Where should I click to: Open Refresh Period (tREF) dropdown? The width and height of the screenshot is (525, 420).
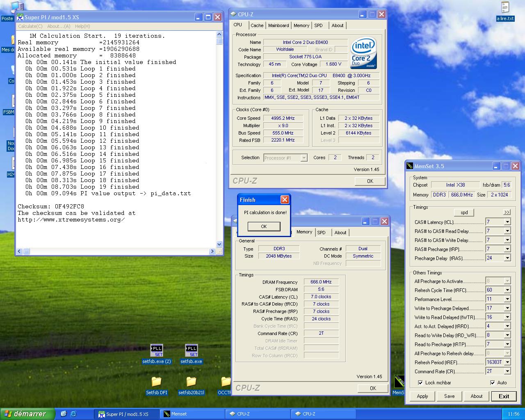click(x=507, y=362)
